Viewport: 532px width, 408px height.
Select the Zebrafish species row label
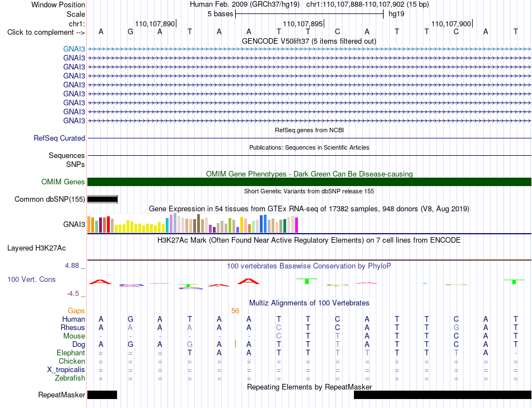[70, 378]
